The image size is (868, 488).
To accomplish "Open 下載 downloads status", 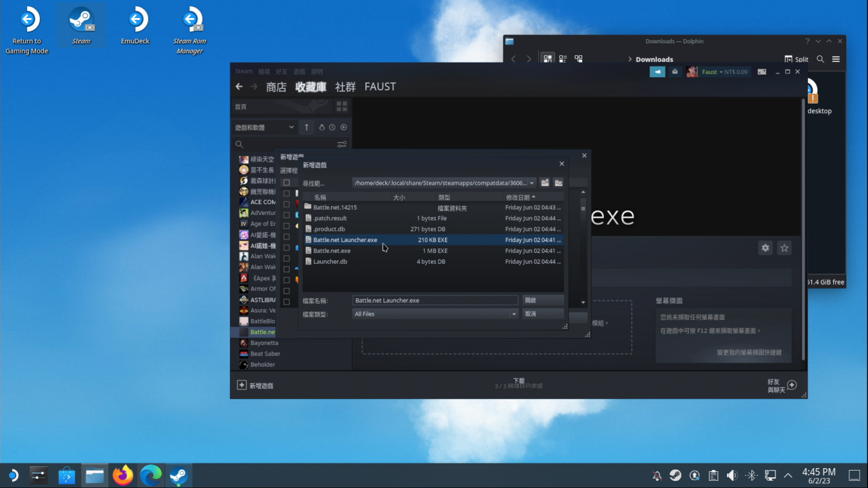I will coord(518,383).
